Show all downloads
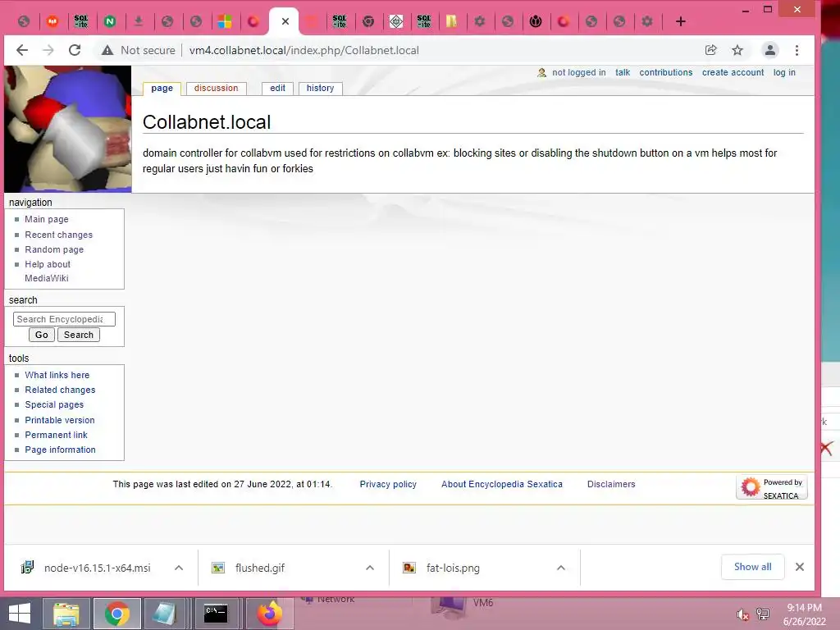Image resolution: width=840 pixels, height=630 pixels. 753,567
